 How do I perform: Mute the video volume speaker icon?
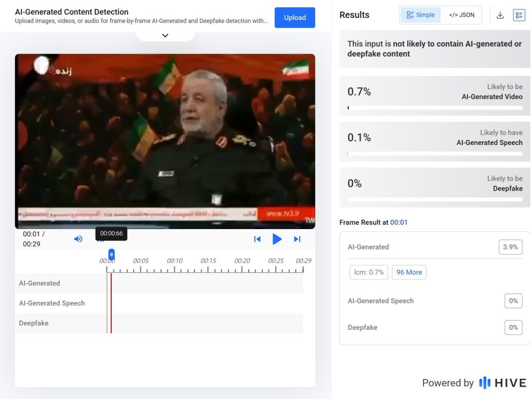(78, 239)
